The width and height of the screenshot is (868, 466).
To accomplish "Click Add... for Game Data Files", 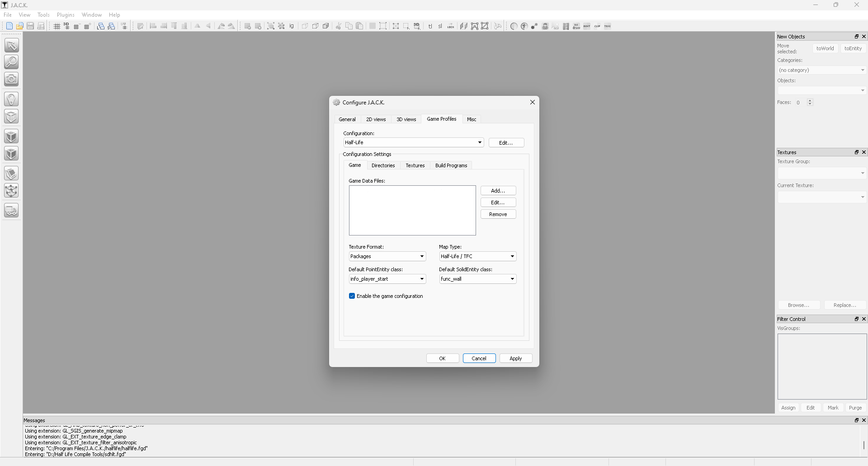I will pos(498,191).
